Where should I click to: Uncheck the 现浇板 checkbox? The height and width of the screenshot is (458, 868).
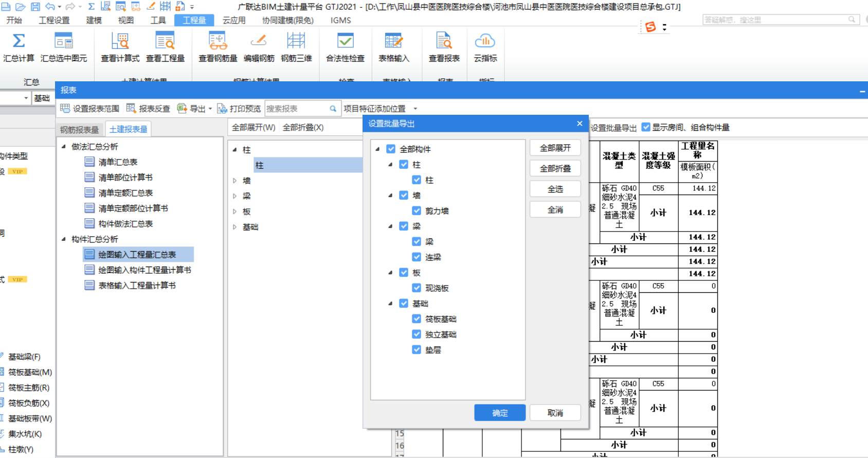pos(417,288)
